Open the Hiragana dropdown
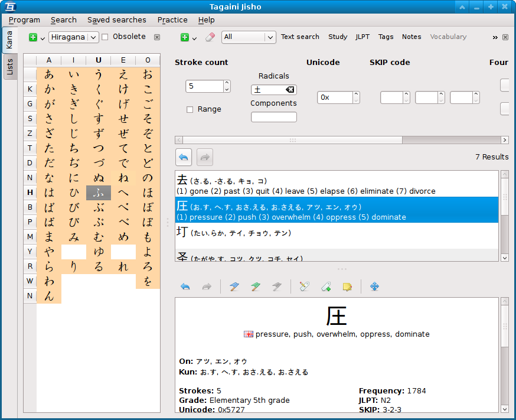Screen dimensions: 516x420 click(74, 37)
